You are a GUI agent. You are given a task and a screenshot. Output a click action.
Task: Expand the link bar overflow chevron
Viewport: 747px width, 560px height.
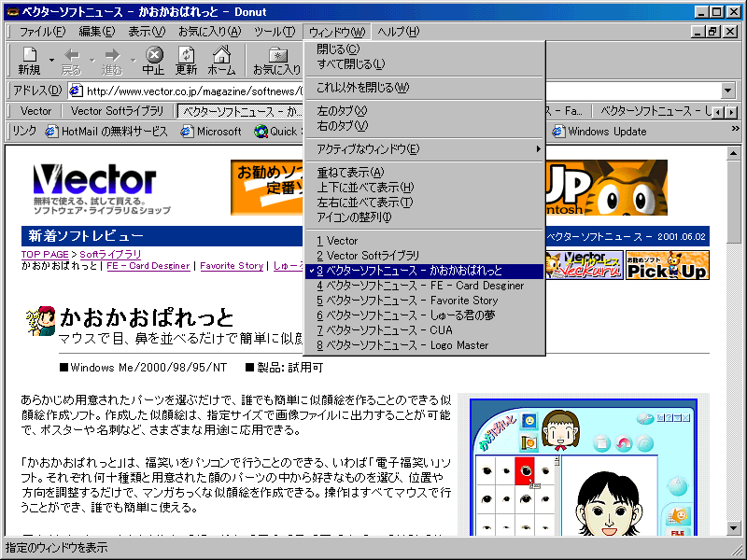click(x=735, y=129)
